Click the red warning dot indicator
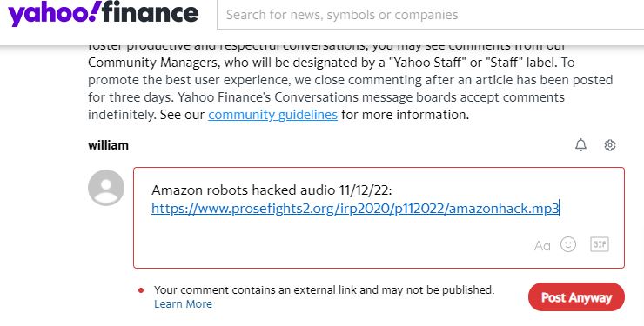Viewport: 644px width, 326px height. point(141,290)
